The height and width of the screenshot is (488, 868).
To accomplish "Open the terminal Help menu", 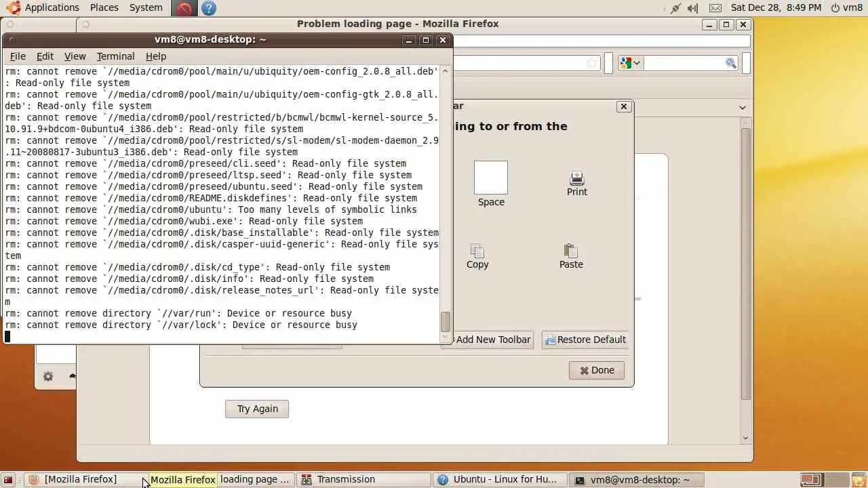I will tap(155, 56).
